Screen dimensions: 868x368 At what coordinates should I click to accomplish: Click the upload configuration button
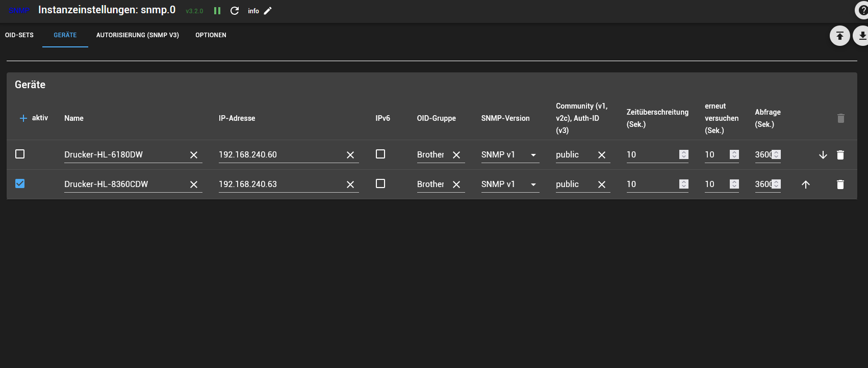tap(839, 36)
